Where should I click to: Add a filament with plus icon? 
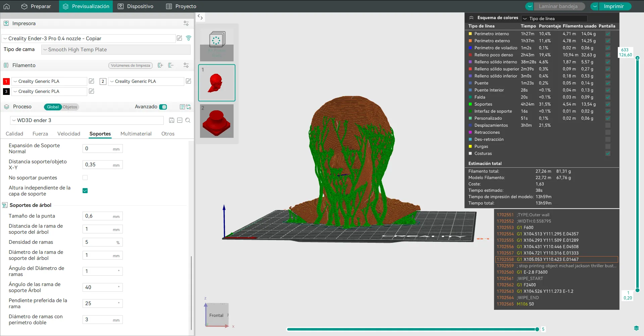point(160,65)
